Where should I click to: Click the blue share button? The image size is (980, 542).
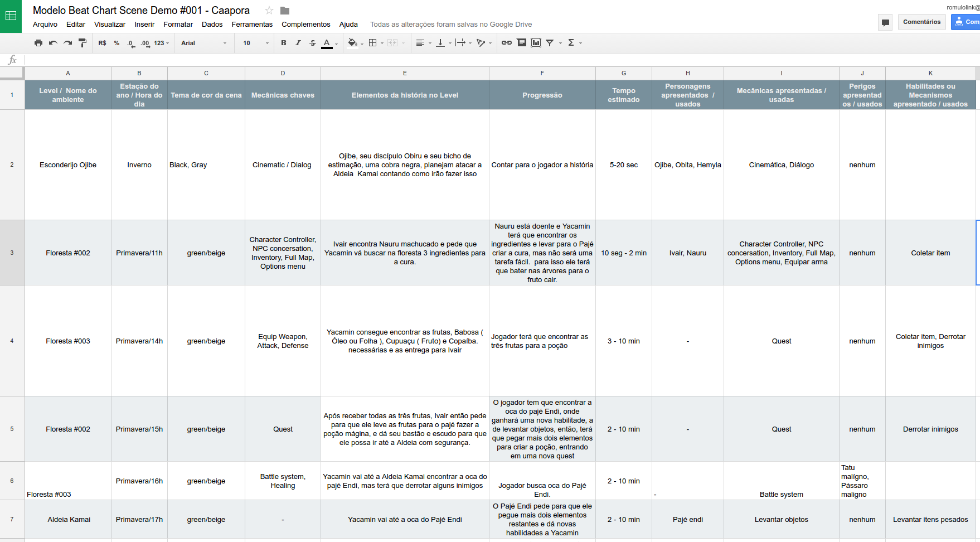966,22
